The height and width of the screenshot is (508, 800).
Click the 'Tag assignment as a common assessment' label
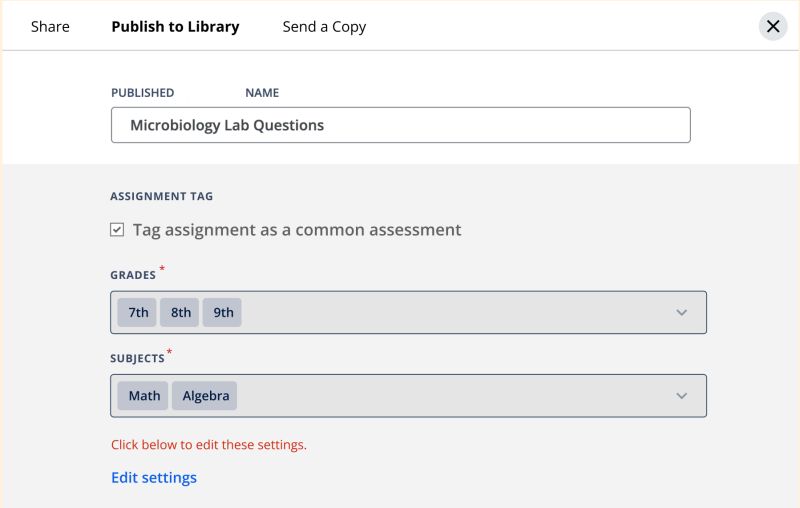point(297,230)
